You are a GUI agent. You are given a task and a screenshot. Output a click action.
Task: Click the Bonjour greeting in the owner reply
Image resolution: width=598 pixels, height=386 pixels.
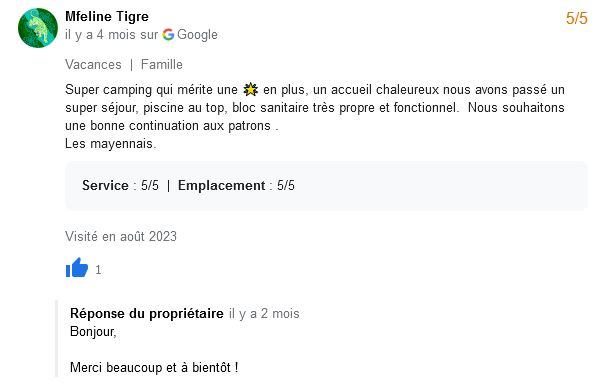pyautogui.click(x=93, y=332)
